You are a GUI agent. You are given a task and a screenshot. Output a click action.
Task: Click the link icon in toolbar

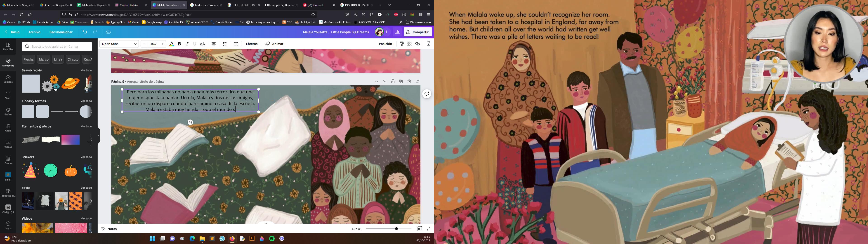coord(417,44)
